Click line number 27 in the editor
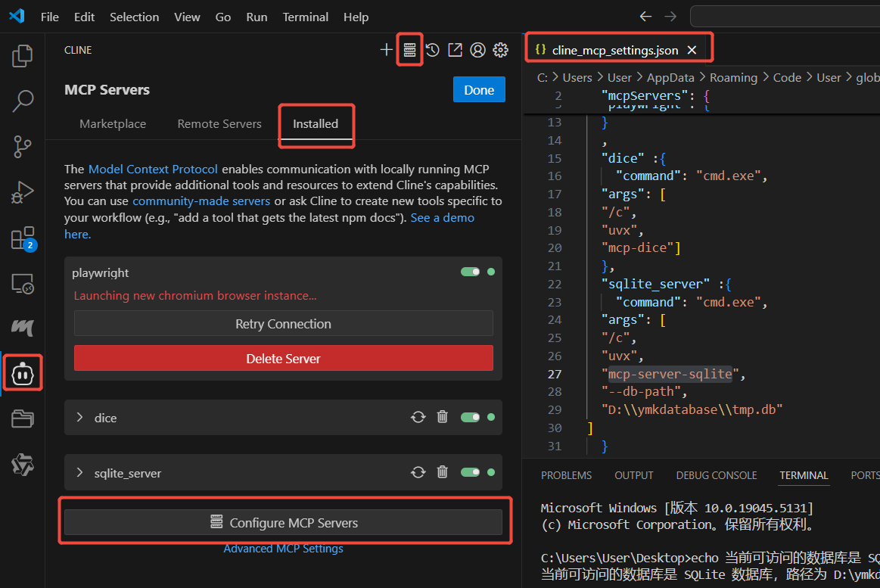This screenshot has width=880, height=588. (x=555, y=374)
